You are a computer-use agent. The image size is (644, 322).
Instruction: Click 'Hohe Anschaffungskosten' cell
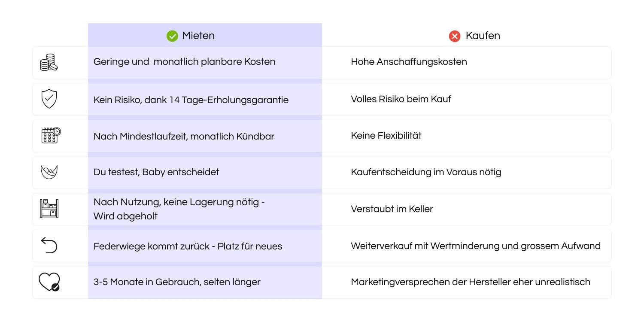pyautogui.click(x=409, y=61)
